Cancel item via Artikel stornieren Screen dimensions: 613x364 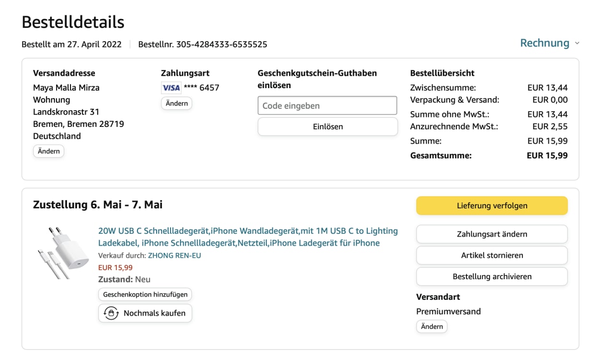point(491,255)
